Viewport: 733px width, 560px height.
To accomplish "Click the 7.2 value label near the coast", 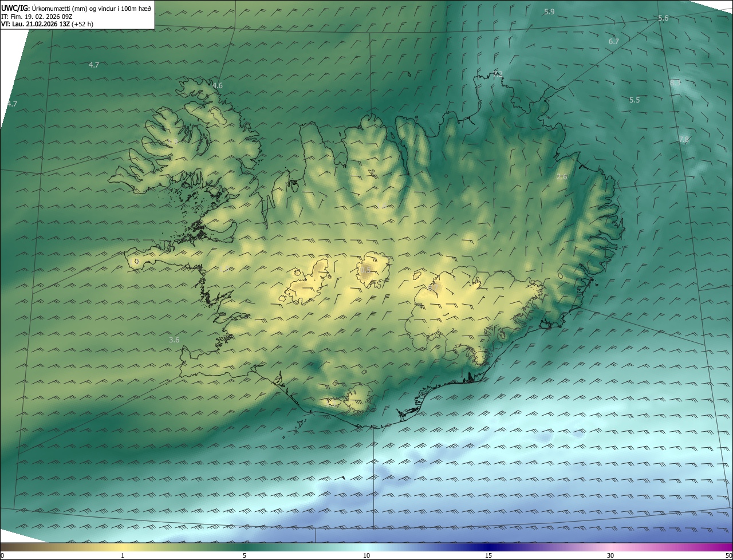I will point(498,74).
